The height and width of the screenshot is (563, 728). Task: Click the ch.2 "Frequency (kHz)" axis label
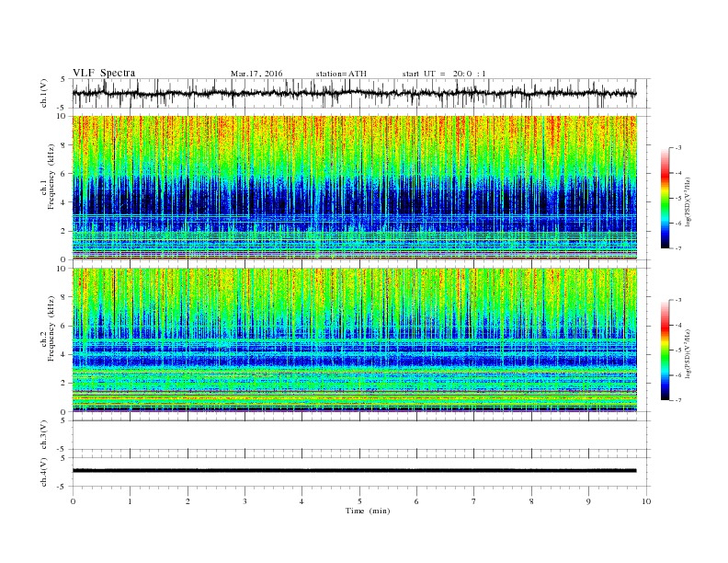(51, 327)
